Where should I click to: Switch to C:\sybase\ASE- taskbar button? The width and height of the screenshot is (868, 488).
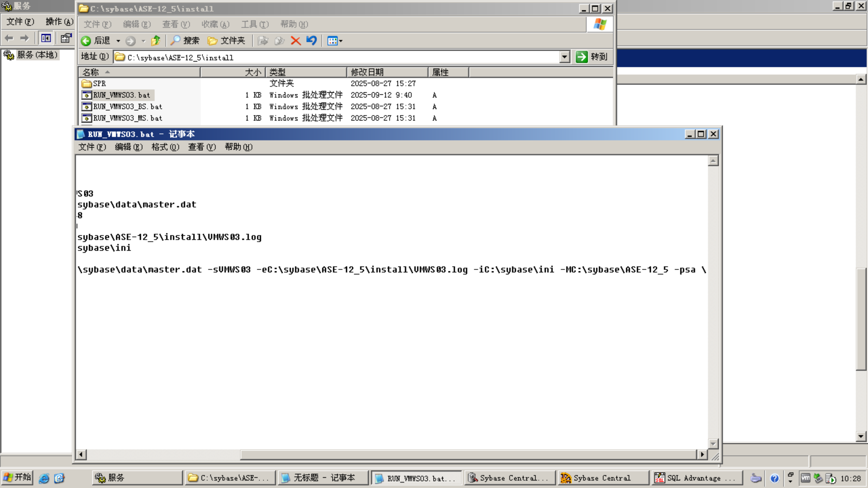230,478
